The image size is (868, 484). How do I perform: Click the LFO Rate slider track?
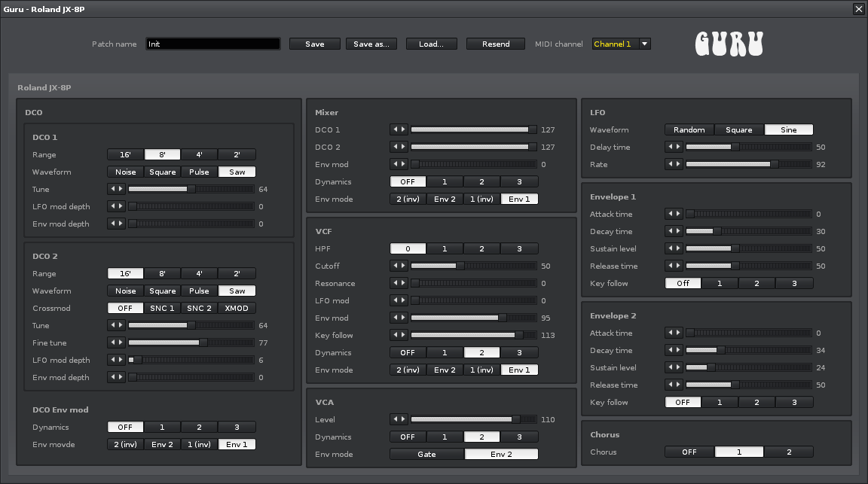748,164
